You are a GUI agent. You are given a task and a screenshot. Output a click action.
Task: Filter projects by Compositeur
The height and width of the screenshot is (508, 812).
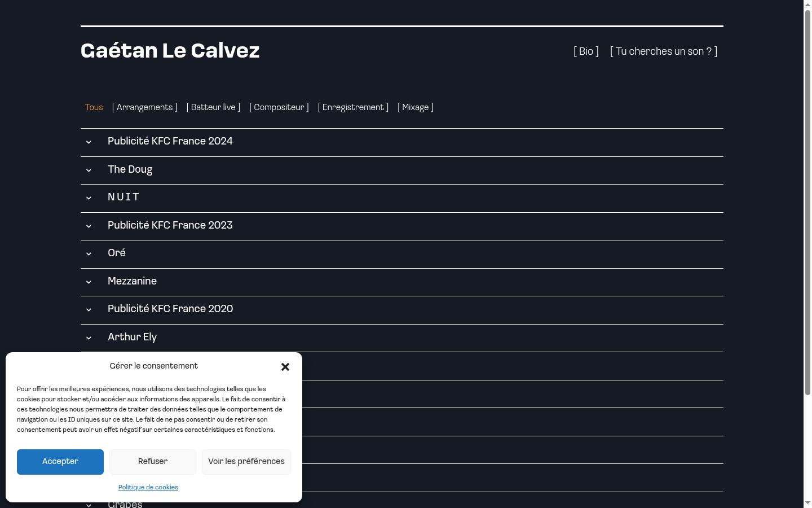(279, 107)
